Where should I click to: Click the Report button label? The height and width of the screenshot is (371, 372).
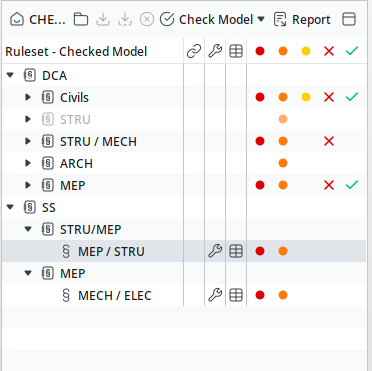pyautogui.click(x=311, y=20)
